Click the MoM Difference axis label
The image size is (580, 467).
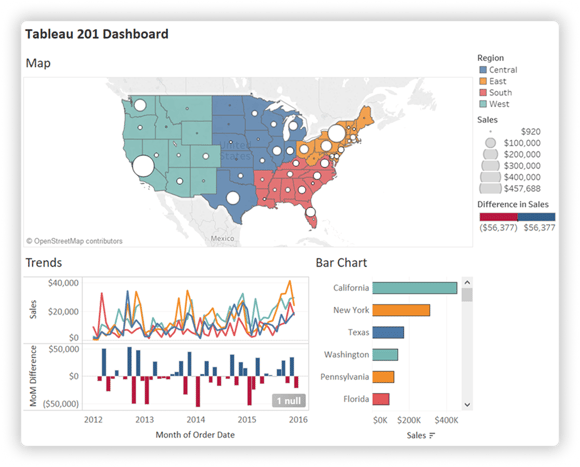(33, 376)
